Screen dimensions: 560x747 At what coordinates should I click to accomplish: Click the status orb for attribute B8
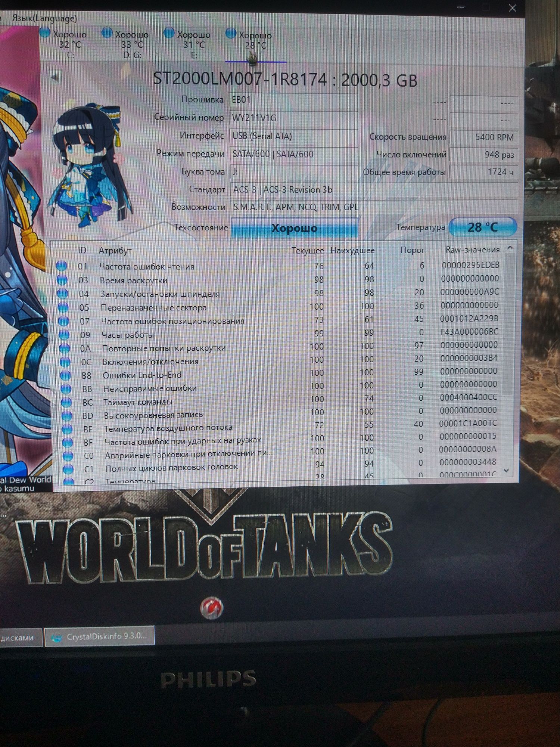(66, 375)
